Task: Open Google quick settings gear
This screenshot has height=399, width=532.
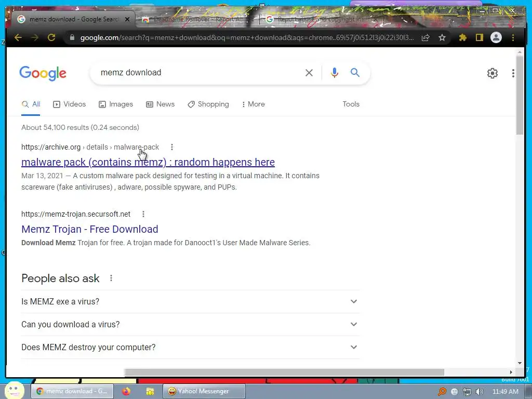Action: tap(493, 73)
